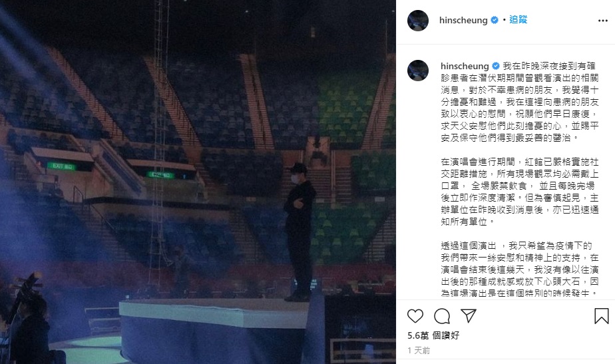Save the post with the bookmark icon
Screen dimensions: 615x364
click(601, 315)
